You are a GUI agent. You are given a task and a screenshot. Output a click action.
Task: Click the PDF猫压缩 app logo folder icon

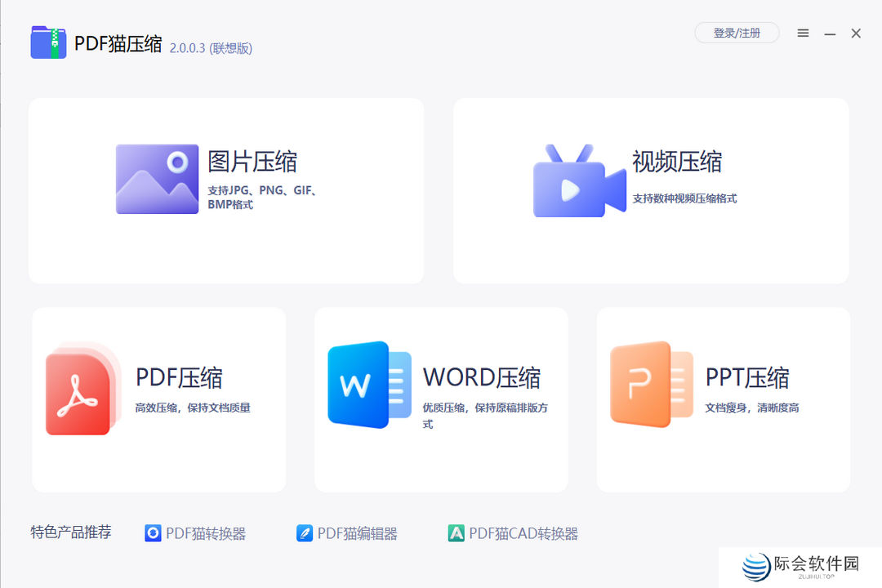coord(48,42)
